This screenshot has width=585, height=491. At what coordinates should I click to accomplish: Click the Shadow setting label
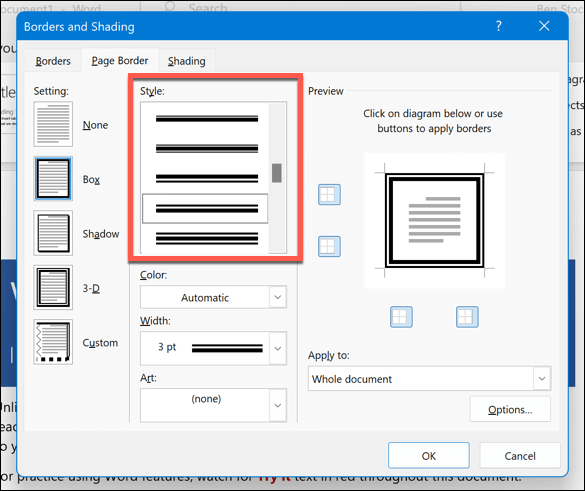(101, 234)
